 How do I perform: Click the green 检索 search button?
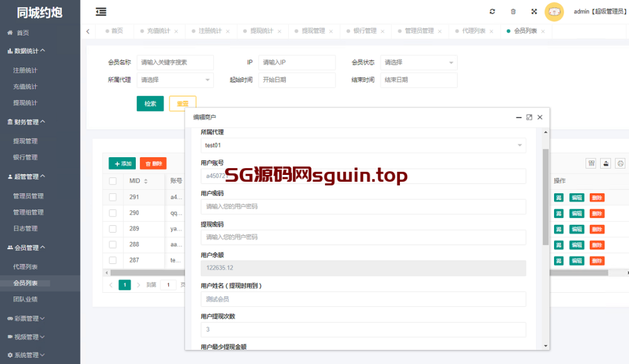[150, 104]
